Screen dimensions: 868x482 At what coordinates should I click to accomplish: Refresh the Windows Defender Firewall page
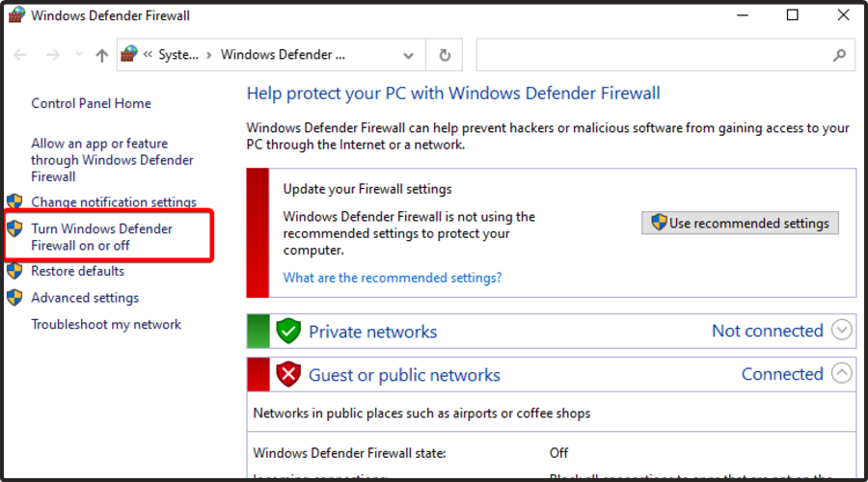445,55
